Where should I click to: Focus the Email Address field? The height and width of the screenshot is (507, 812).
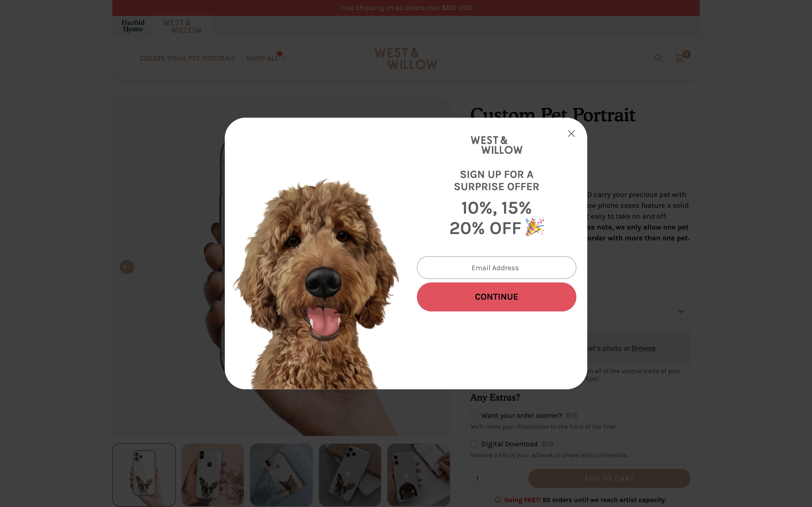click(x=496, y=268)
